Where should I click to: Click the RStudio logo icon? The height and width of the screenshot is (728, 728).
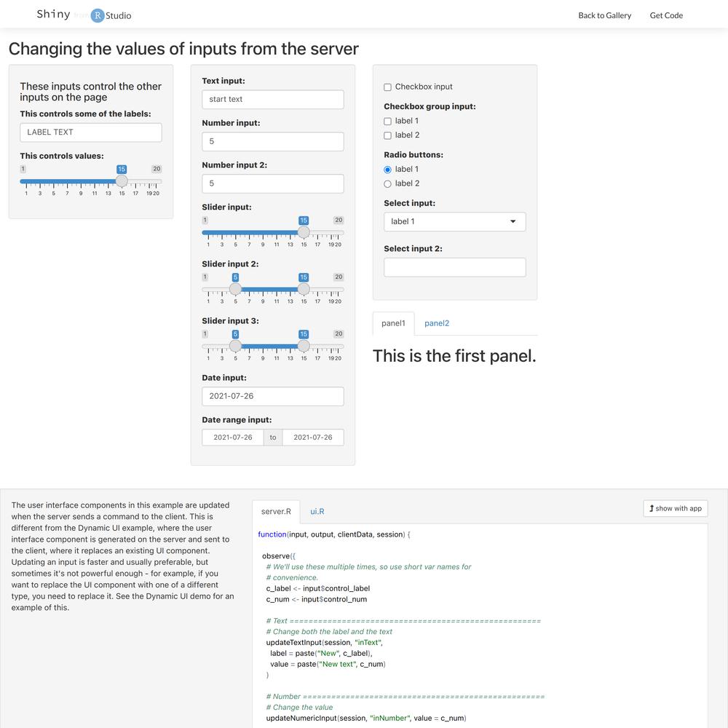pyautogui.click(x=98, y=15)
